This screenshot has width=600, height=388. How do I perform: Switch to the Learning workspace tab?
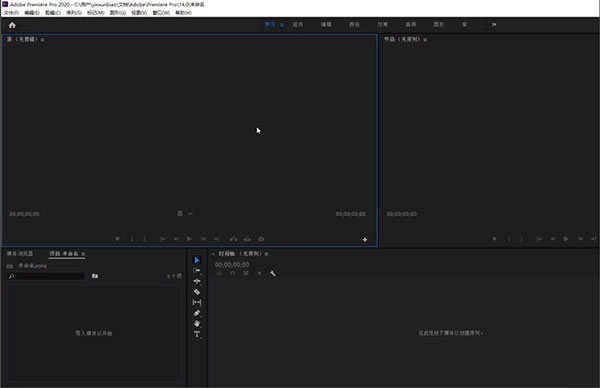click(270, 24)
